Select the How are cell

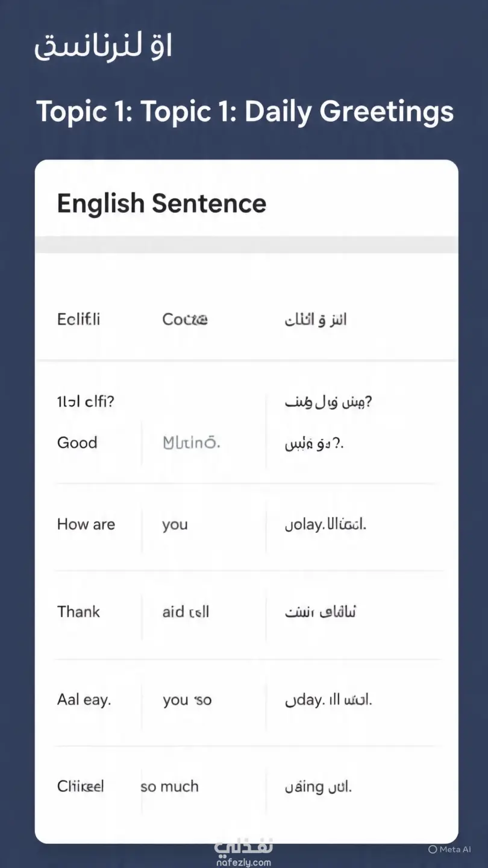tap(86, 524)
